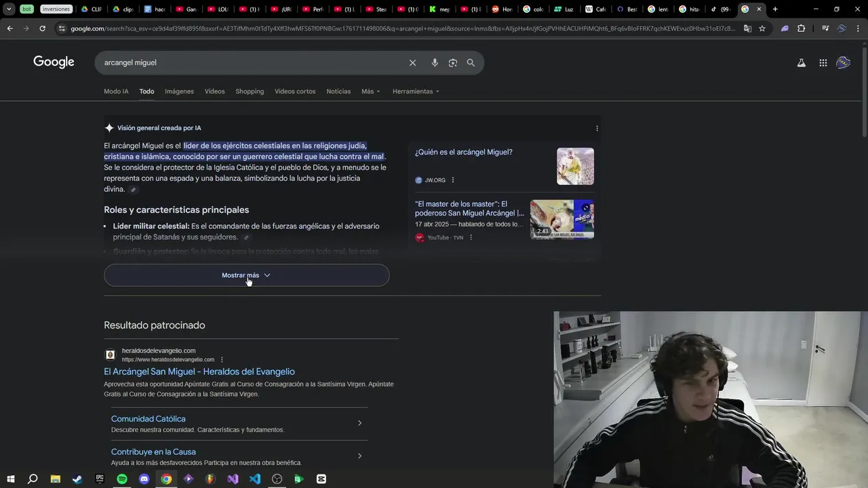The height and width of the screenshot is (488, 868).
Task: Open Discord from the taskbar
Action: pyautogui.click(x=144, y=479)
